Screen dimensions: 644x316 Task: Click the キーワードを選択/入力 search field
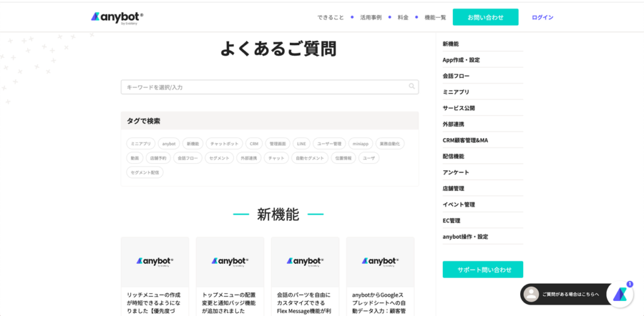coord(264,87)
